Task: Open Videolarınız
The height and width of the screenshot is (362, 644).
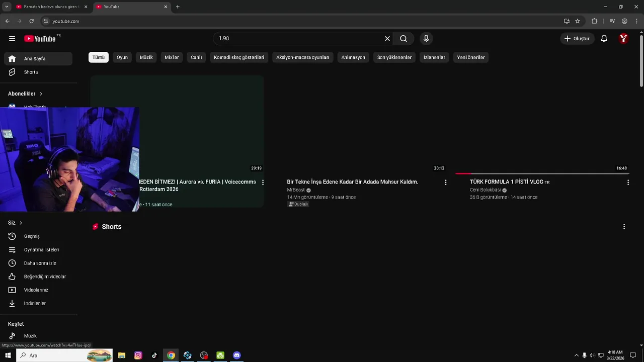Action: pyautogui.click(x=38, y=290)
